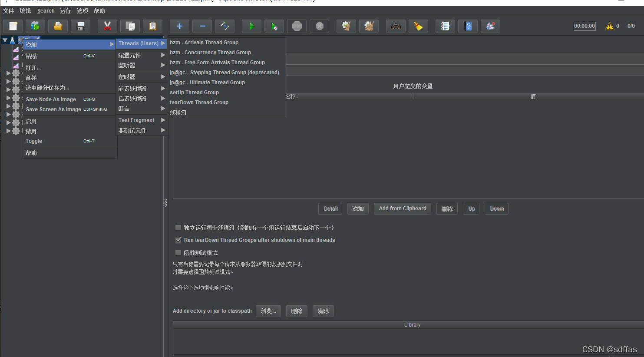This screenshot has width=644, height=357.
Task: Click the Help question mark icon
Action: [x=468, y=26]
